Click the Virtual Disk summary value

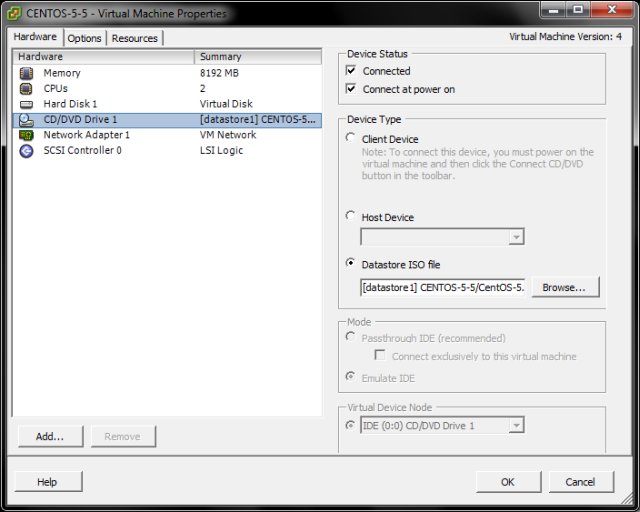227,104
